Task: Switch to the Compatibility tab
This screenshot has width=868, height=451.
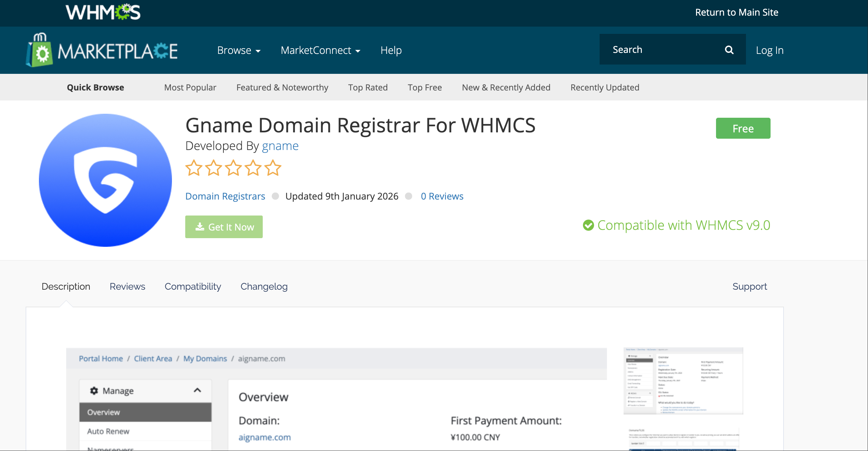Action: tap(193, 286)
